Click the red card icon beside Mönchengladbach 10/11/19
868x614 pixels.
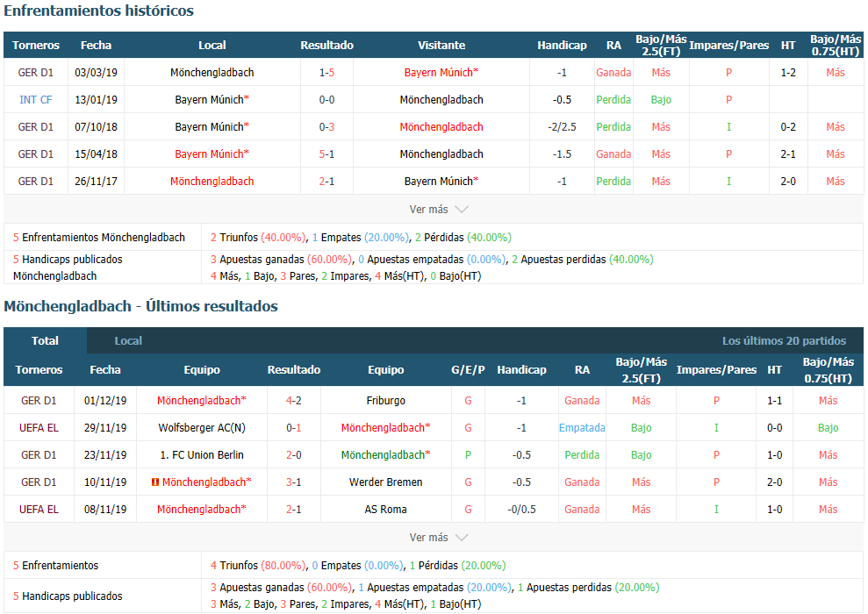155,482
